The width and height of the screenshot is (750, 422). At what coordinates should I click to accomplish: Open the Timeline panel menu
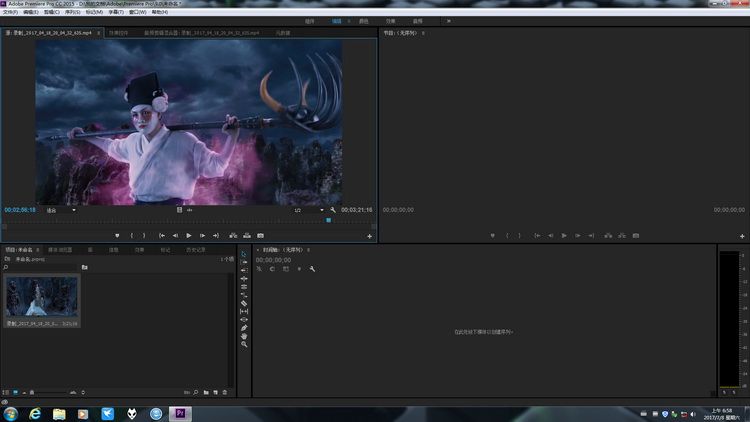pos(309,250)
